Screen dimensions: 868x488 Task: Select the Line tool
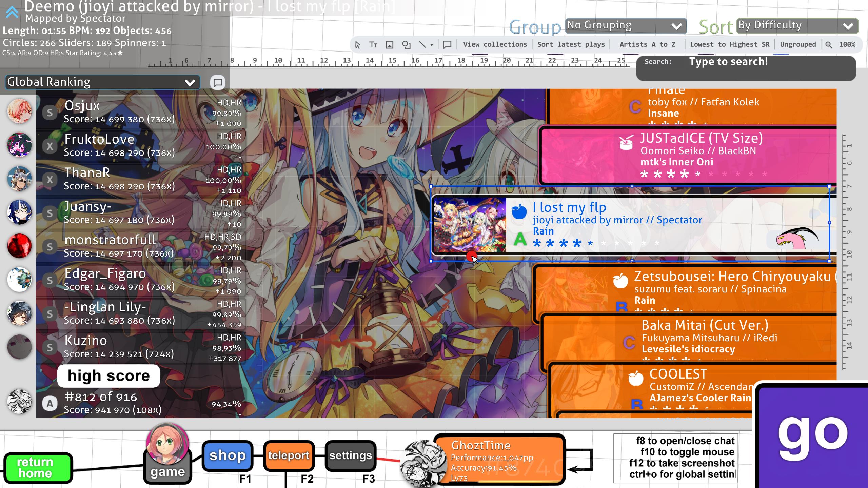click(422, 44)
